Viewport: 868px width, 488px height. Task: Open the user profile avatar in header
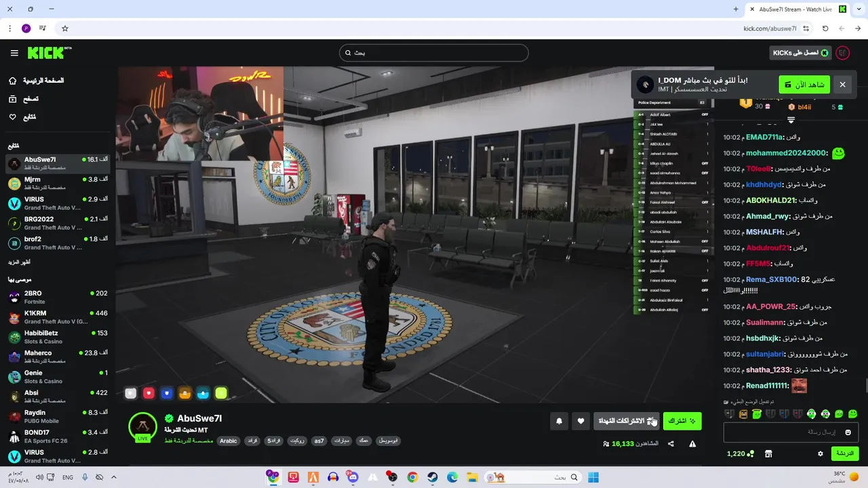click(843, 53)
